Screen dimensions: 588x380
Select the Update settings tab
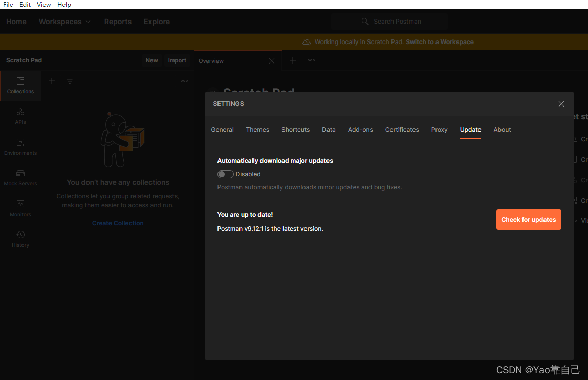click(471, 130)
